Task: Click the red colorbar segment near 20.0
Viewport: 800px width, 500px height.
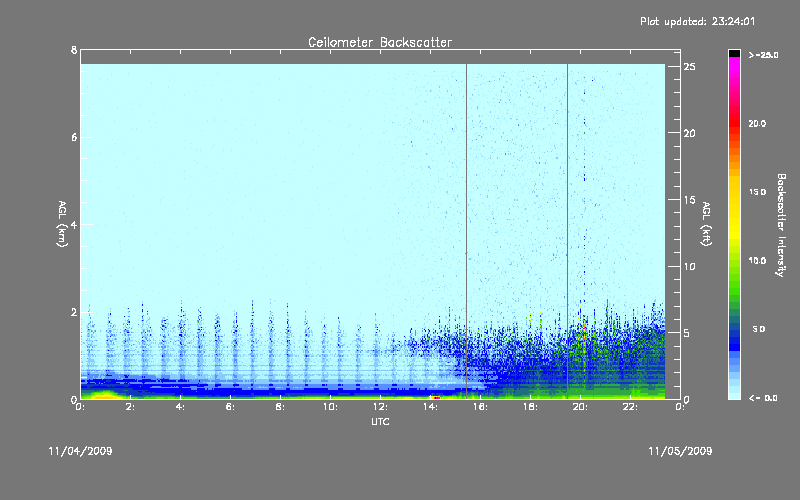Action: (x=734, y=124)
